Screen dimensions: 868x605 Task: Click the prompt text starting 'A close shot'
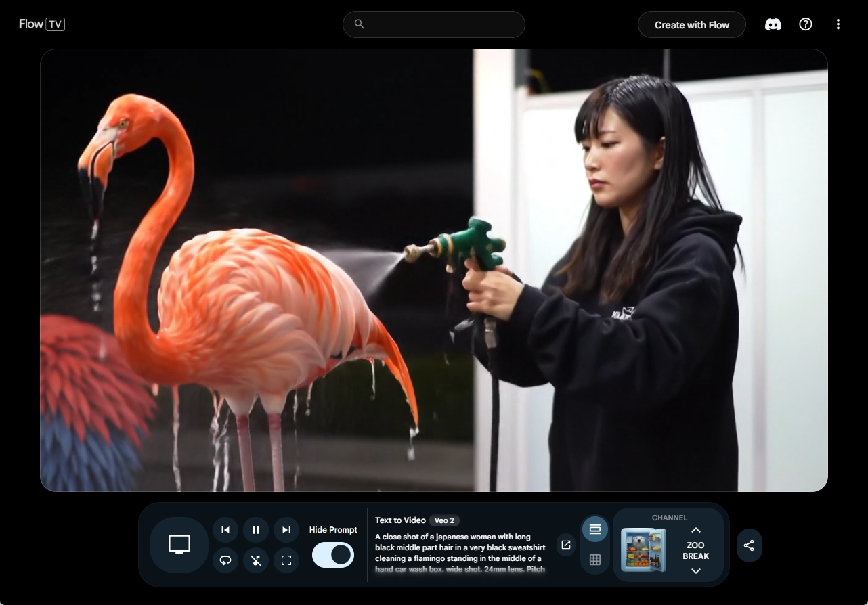click(460, 553)
